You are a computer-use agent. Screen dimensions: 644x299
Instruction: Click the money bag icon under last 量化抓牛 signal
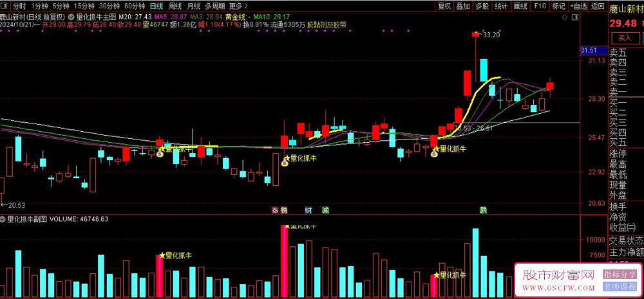[435, 154]
